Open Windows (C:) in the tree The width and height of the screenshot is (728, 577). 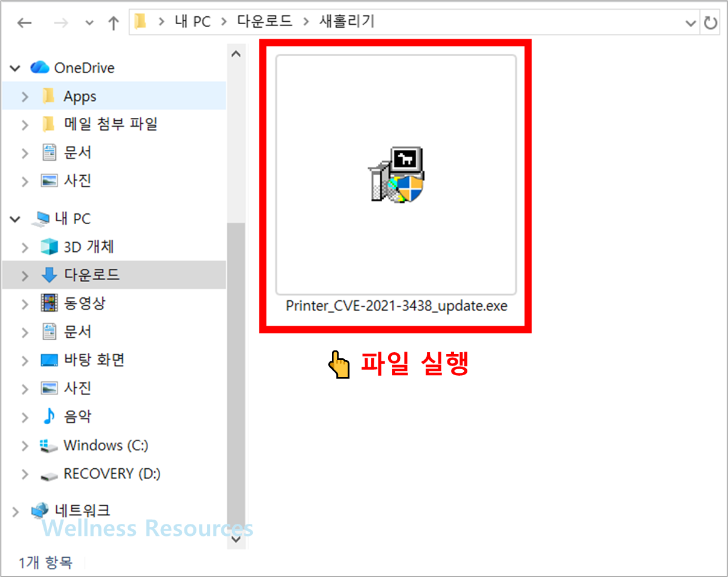click(106, 445)
